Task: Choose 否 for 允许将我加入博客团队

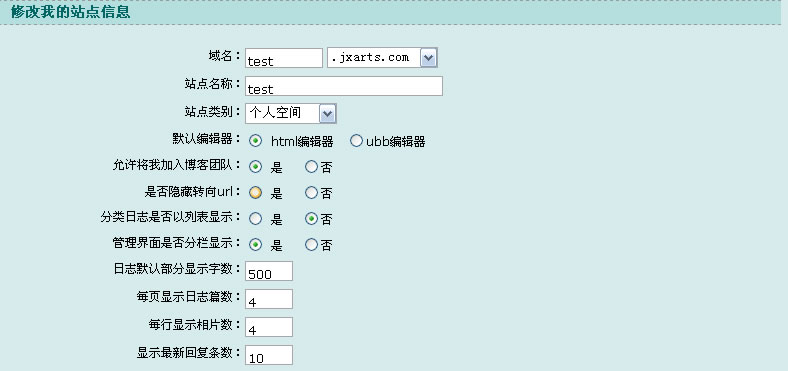Action: [311, 166]
